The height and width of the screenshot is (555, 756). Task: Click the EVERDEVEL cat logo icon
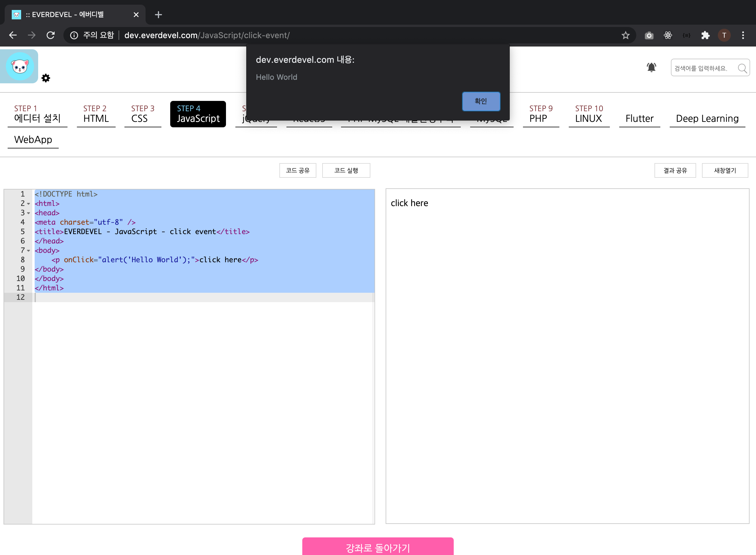point(21,66)
